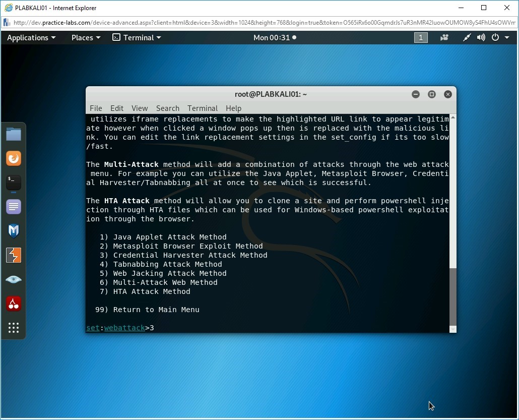The image size is (519, 420).
Task: Open the power system menu
Action: (498, 38)
